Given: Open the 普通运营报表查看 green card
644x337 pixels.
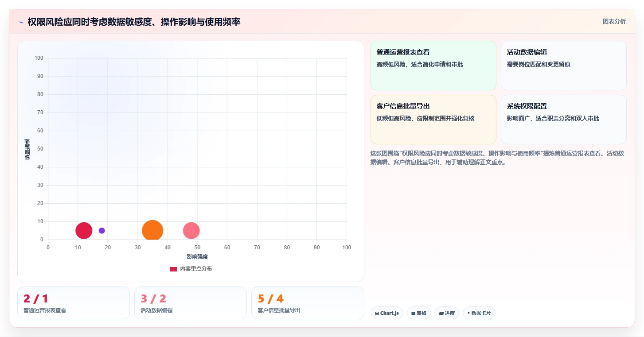Looking at the screenshot, I should click(433, 66).
